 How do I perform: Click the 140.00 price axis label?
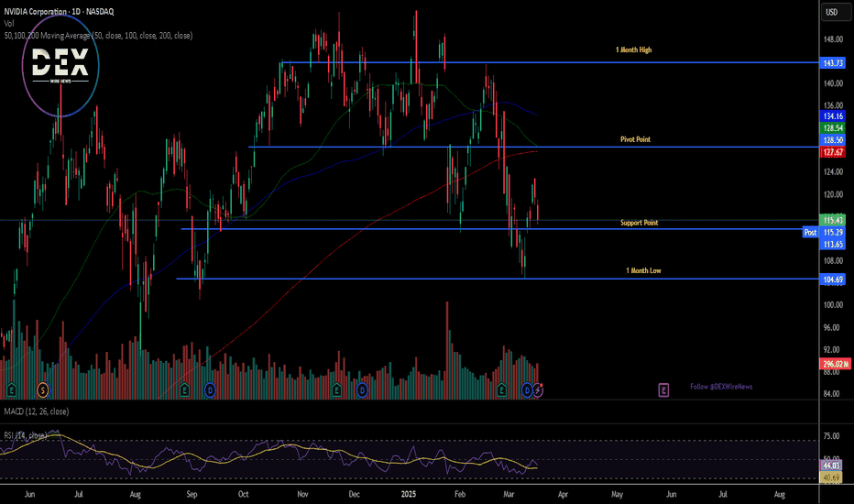[x=833, y=83]
